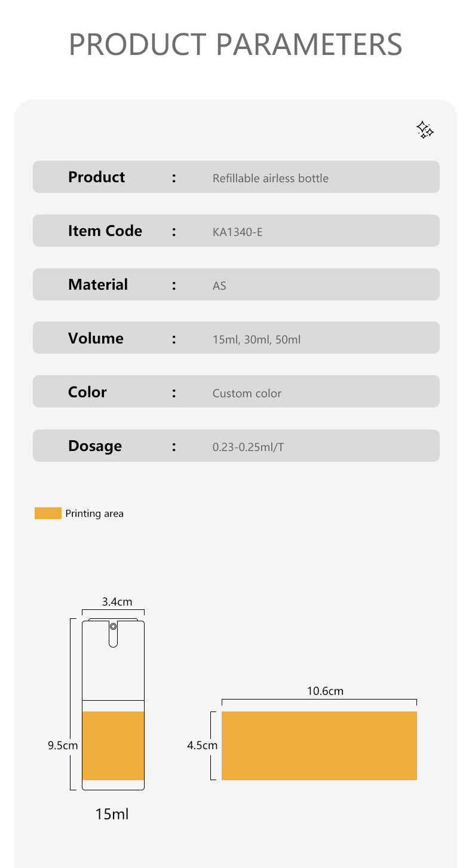Viewport: 472px width, 868px height.
Task: Click the orange print area on bottle
Action: 114,746
